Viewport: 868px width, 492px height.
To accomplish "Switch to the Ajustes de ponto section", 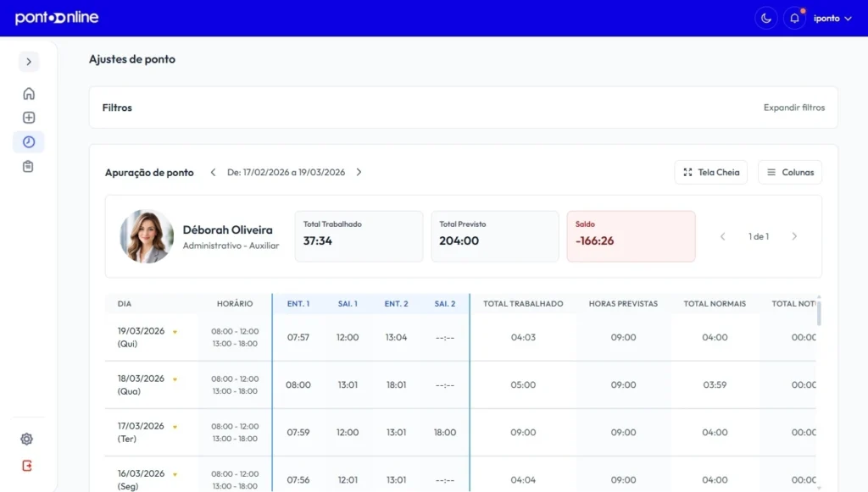I will [131, 59].
